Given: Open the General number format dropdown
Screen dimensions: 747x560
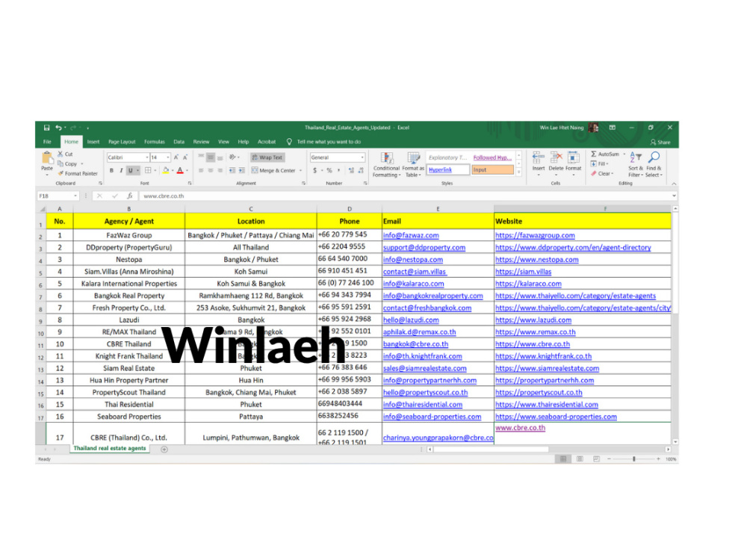Looking at the screenshot, I should click(362, 157).
